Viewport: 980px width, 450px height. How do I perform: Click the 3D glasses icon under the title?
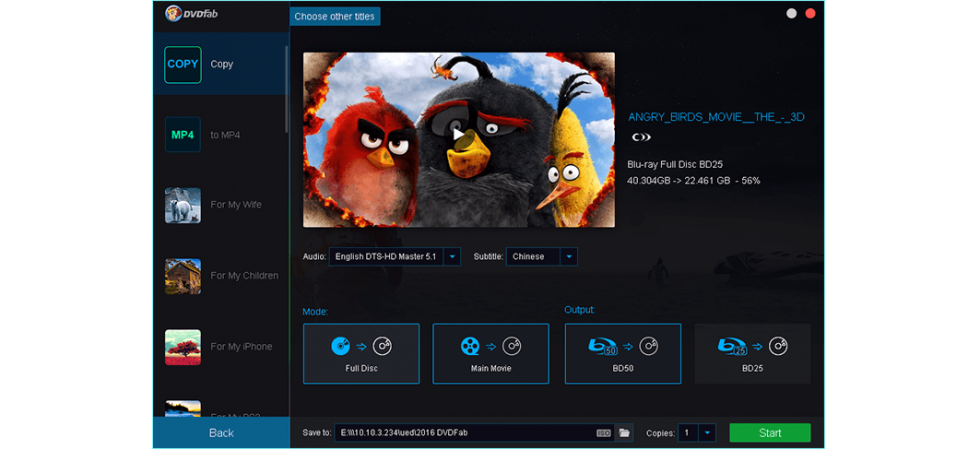click(641, 137)
